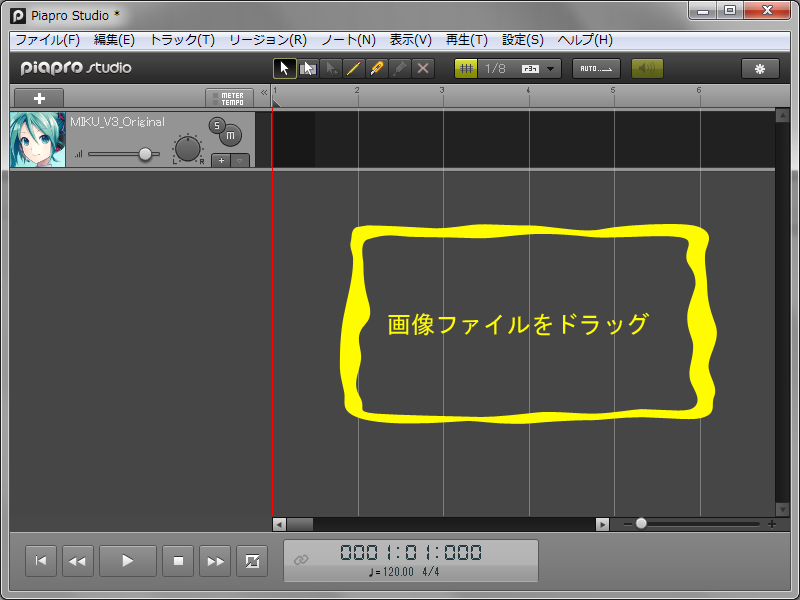Viewport: 800px width, 600px height.
Task: Toggle the grid snap button
Action: [466, 68]
